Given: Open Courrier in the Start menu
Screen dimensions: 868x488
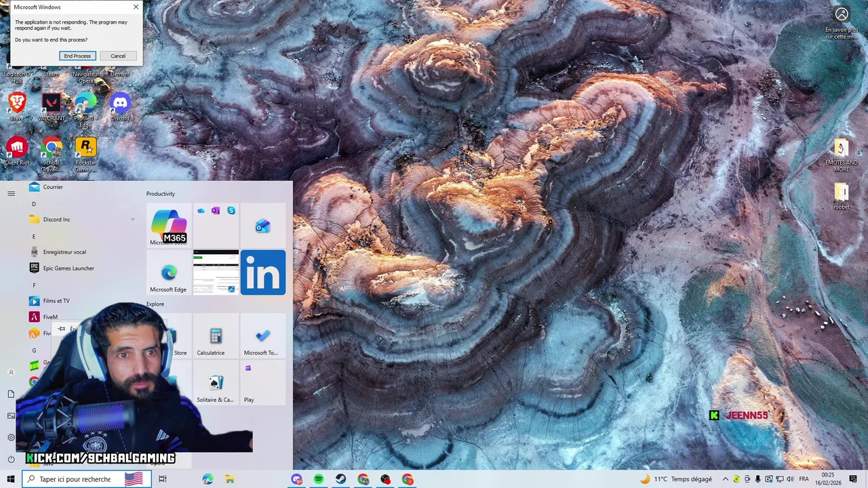Looking at the screenshot, I should click(81, 187).
